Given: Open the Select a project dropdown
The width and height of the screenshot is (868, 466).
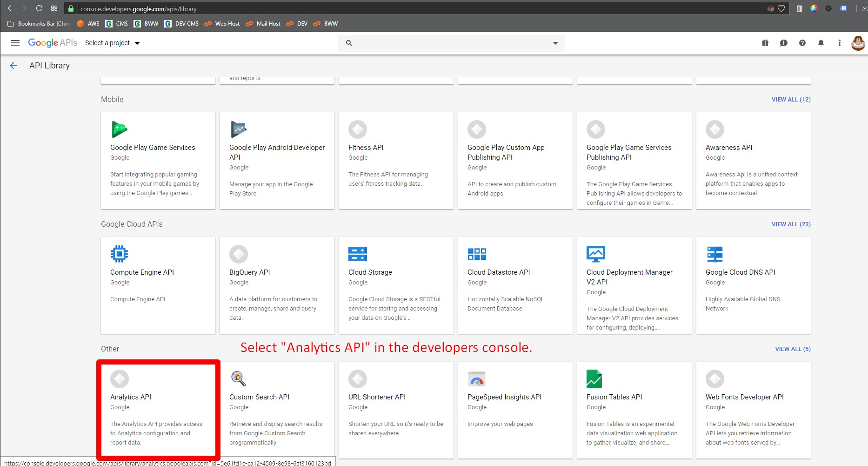Looking at the screenshot, I should pyautogui.click(x=113, y=43).
